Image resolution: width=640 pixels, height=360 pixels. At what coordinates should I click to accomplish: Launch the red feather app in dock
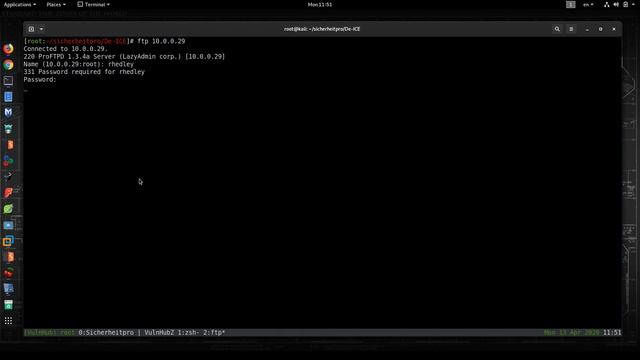point(8,193)
